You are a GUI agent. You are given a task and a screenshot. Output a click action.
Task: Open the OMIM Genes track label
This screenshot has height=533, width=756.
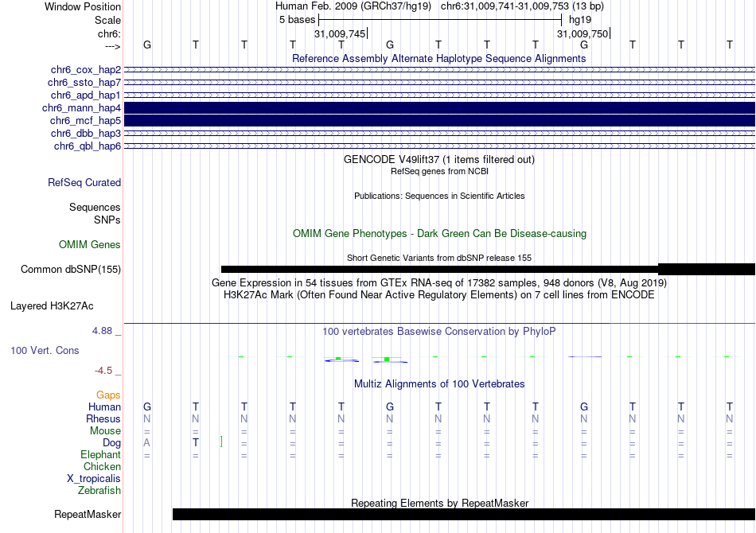pyautogui.click(x=90, y=244)
